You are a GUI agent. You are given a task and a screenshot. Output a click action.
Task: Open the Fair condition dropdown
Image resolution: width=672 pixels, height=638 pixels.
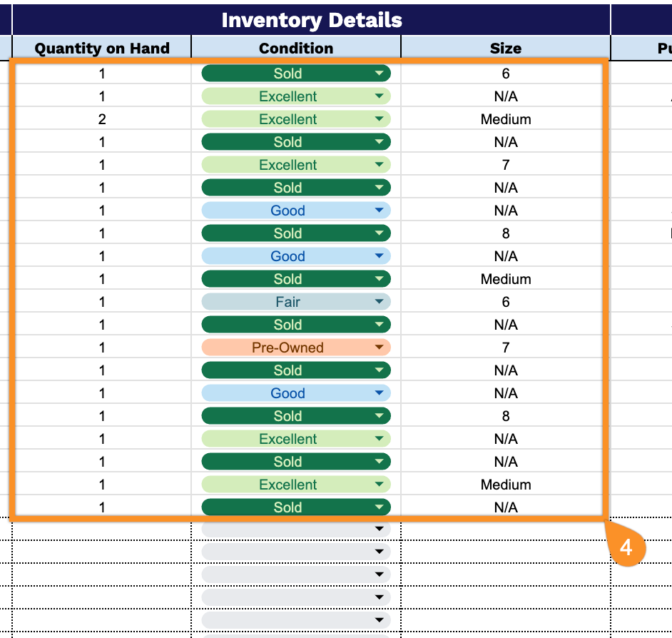coord(295,302)
